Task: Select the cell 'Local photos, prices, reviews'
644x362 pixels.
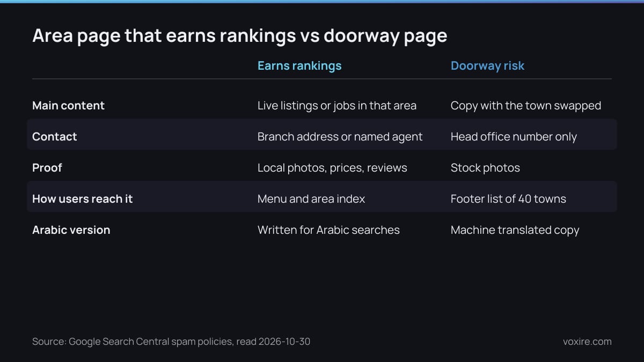Action: 332,168
